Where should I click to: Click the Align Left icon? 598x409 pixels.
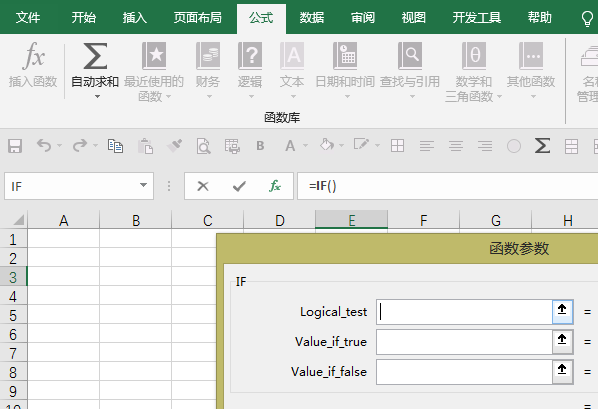[x=427, y=146]
